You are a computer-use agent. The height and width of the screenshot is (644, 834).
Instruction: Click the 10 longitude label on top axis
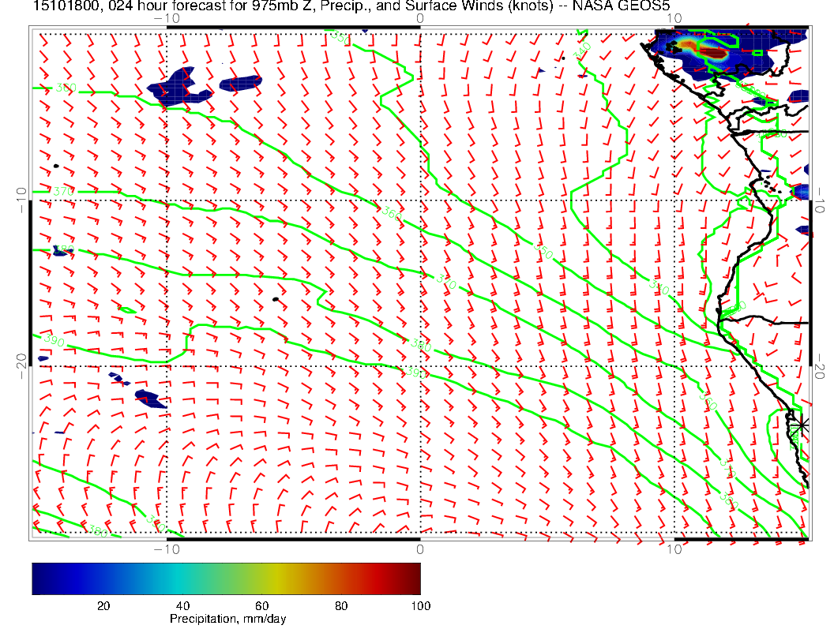[x=673, y=17]
